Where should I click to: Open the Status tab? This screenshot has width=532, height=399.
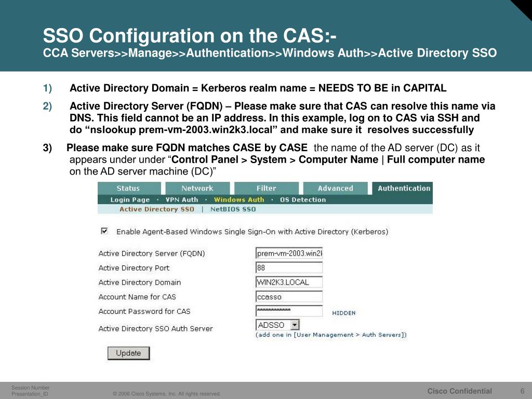(129, 188)
